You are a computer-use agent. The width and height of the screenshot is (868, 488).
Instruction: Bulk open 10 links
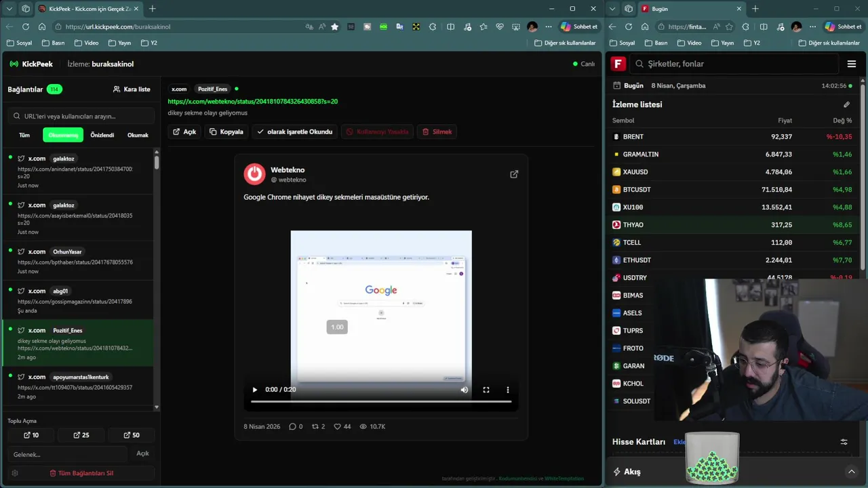tap(31, 435)
